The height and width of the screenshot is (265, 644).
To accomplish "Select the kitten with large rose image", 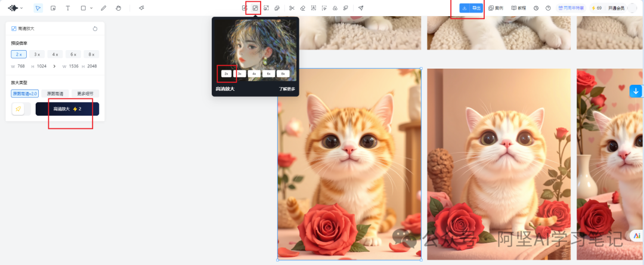I will tap(349, 164).
